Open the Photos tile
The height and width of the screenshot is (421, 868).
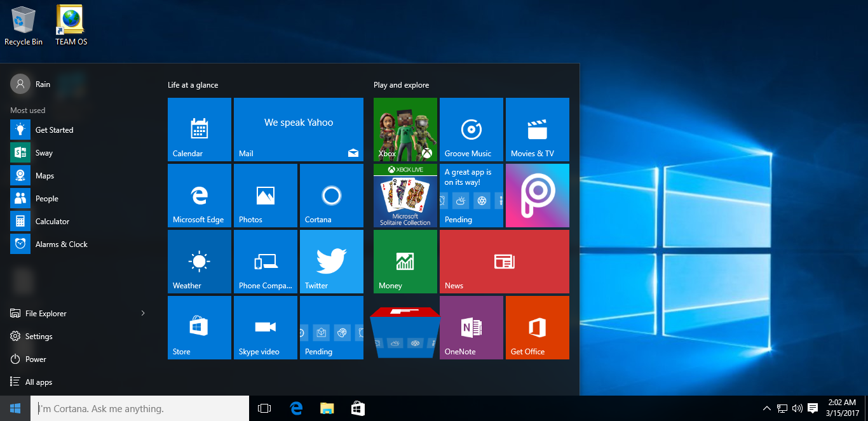(266, 196)
